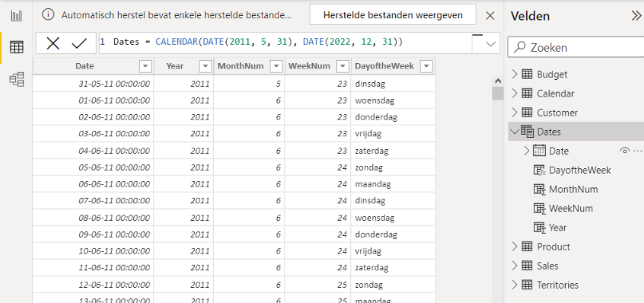The width and height of the screenshot is (644, 303).
Task: Expand the formula bar chevron
Action: 491,44
